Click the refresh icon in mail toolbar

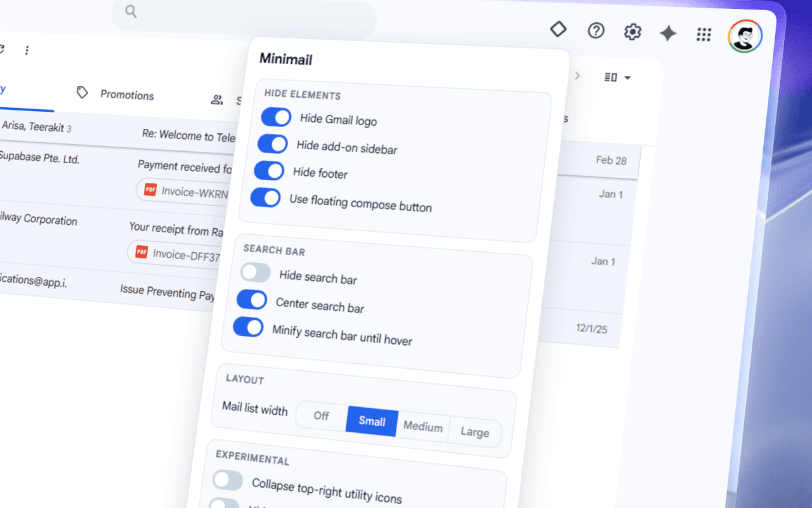(2, 48)
